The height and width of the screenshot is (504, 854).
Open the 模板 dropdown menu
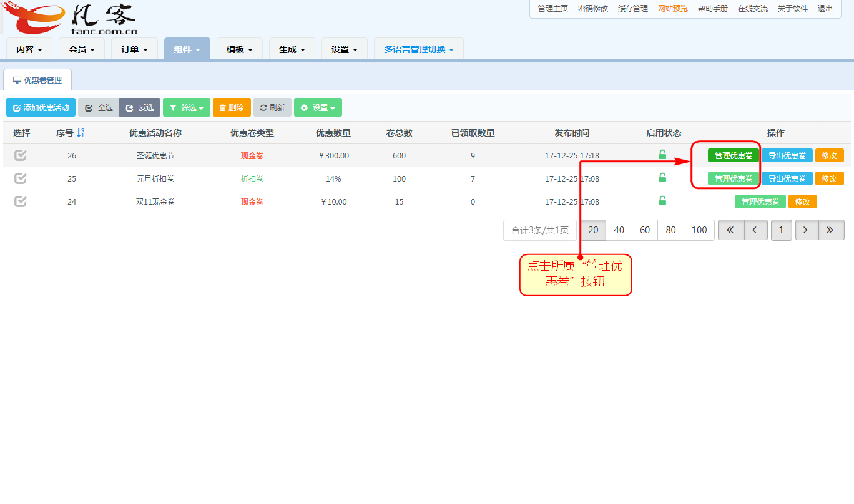pos(239,49)
